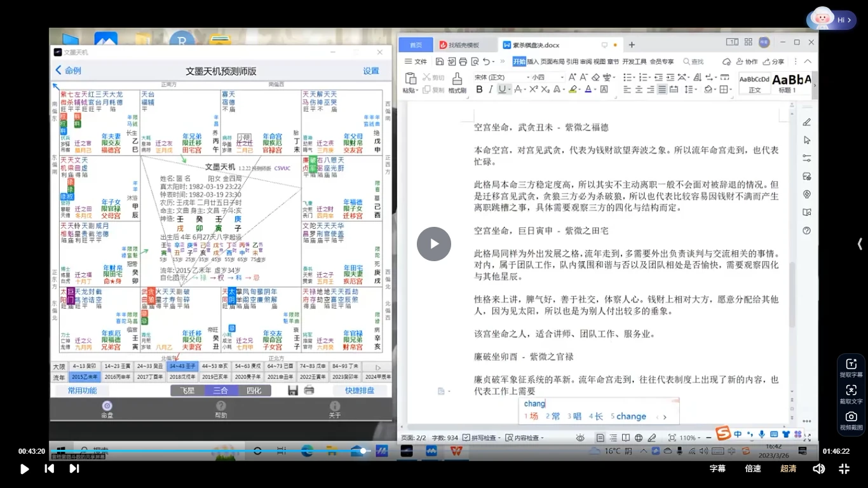868x488 pixels.
Task: Select the format painter (格式刷) in WPS
Action: click(458, 80)
